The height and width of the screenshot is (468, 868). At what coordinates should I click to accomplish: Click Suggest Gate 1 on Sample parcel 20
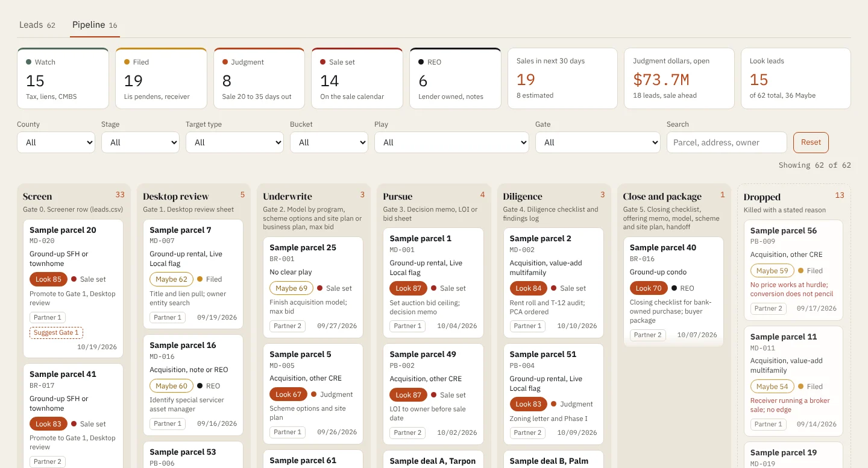pos(56,332)
